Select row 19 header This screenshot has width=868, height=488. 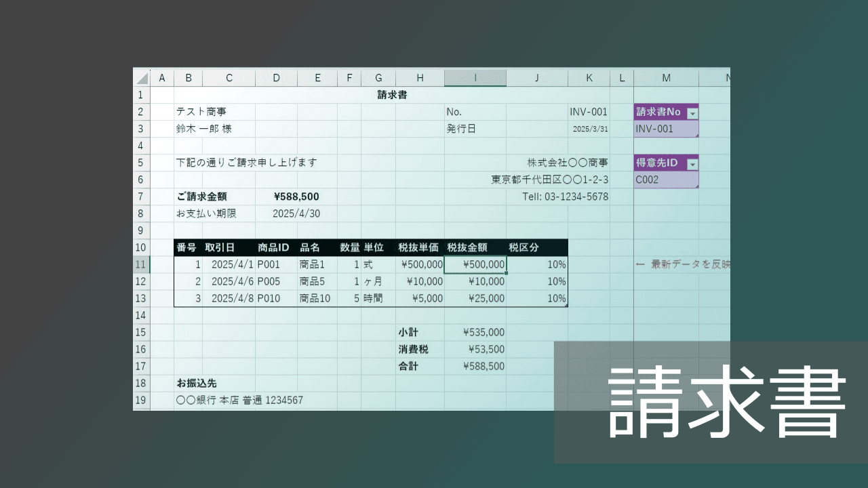[140, 400]
